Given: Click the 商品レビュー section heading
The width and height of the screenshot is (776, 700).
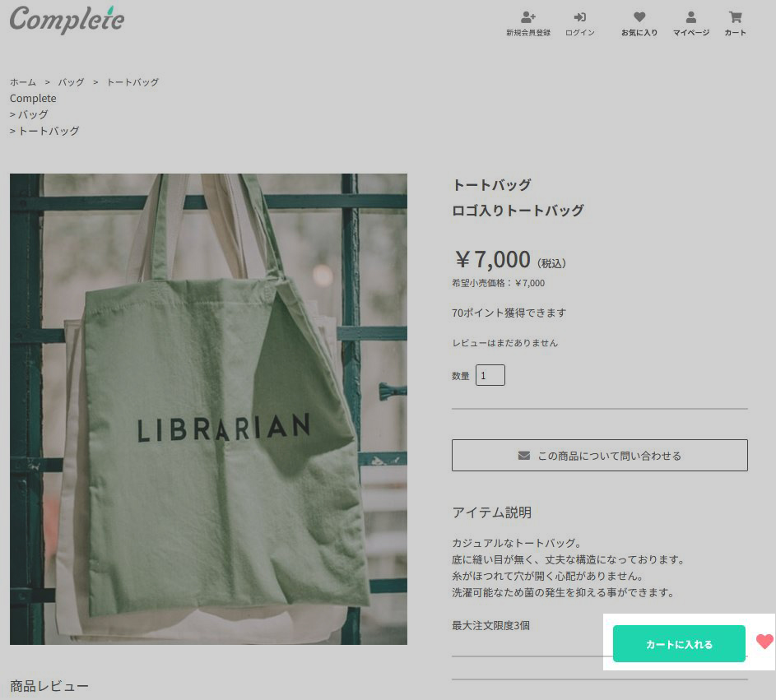Looking at the screenshot, I should point(49,686).
